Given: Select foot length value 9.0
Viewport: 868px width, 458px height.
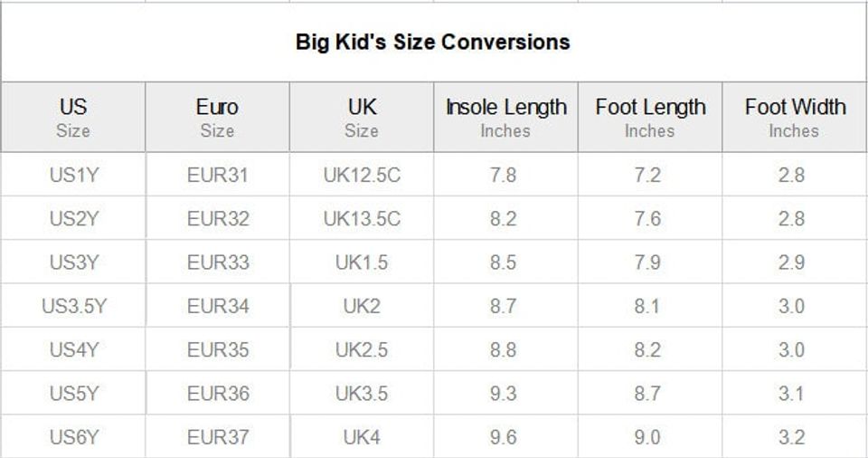Looking at the screenshot, I should pyautogui.click(x=647, y=437).
